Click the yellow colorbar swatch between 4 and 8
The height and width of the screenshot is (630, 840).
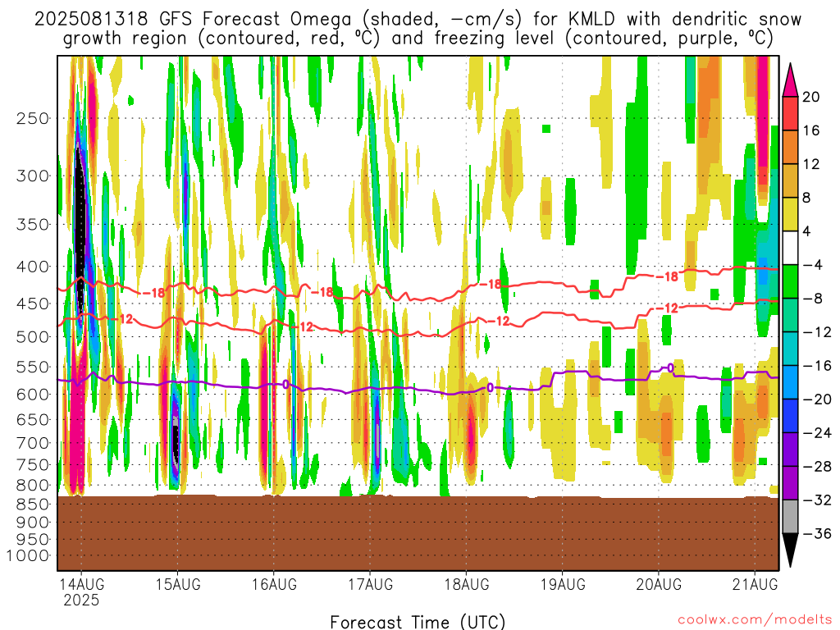click(790, 214)
